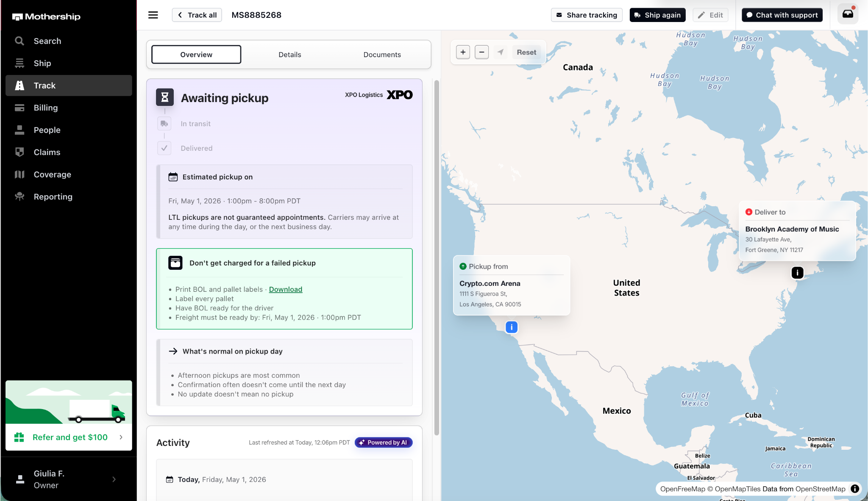This screenshot has height=501, width=868.
Task: Click the Last refreshed timestamp
Action: click(x=299, y=443)
